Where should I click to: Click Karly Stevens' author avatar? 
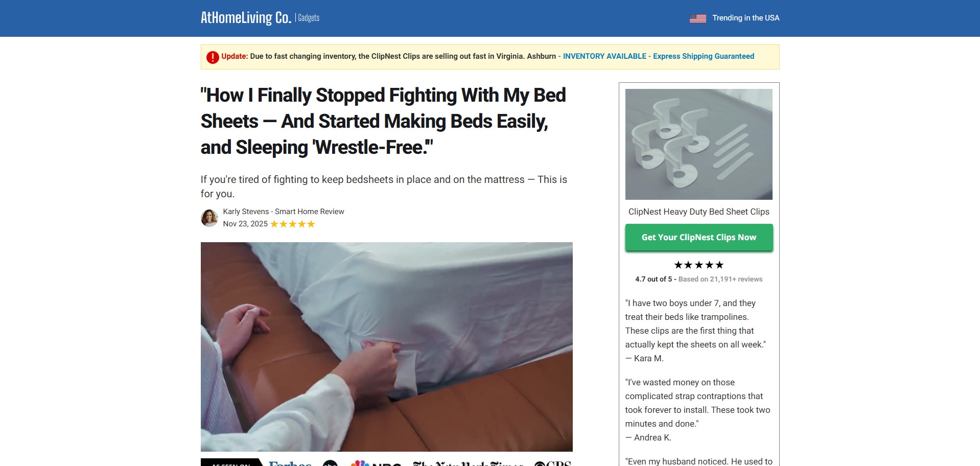click(x=209, y=218)
